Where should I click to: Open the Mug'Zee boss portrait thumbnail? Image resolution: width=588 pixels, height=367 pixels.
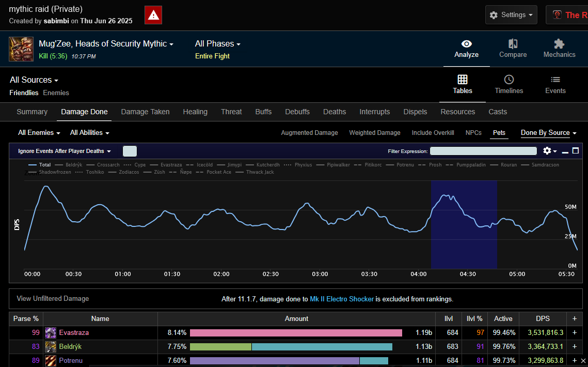tap(21, 49)
